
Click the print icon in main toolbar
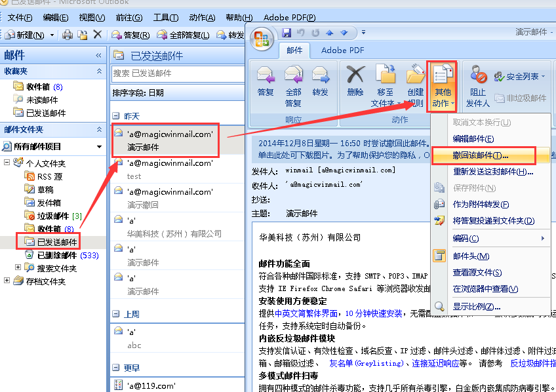68,35
